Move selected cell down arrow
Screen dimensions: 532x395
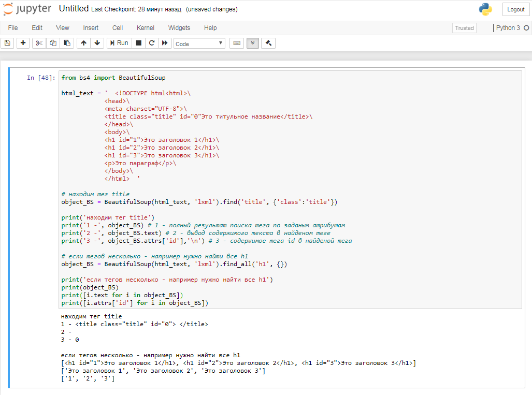97,43
